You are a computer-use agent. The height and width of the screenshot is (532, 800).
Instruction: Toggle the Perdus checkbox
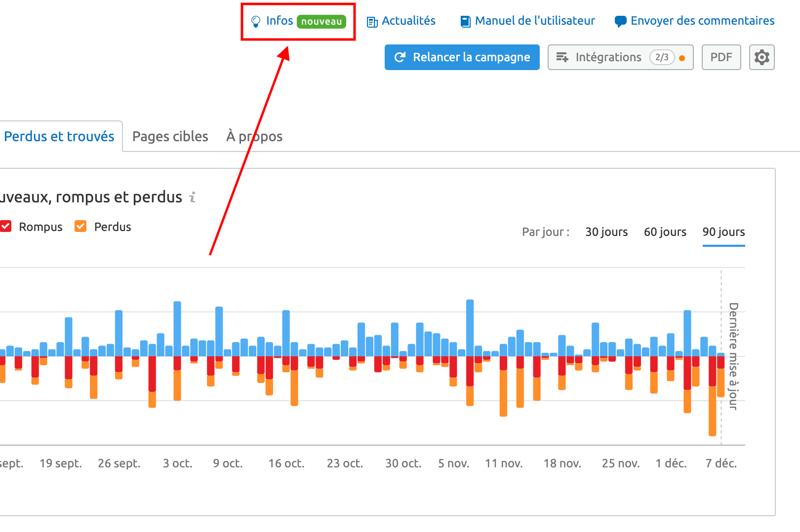point(80,227)
